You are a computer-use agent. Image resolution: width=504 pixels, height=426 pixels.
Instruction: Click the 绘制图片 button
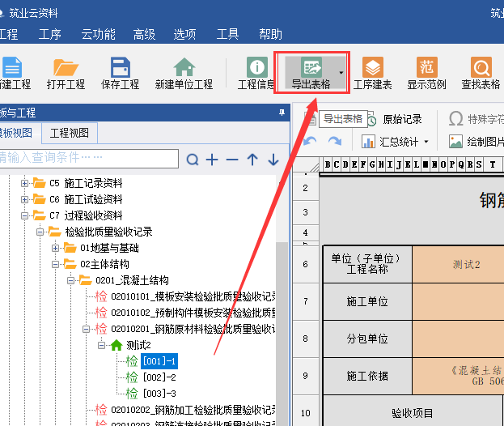[x=477, y=142]
